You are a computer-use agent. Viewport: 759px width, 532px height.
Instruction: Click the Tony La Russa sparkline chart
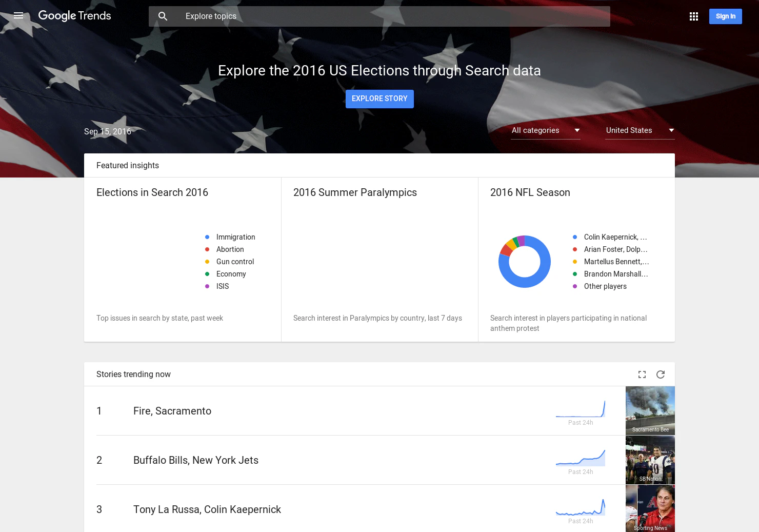581,507
